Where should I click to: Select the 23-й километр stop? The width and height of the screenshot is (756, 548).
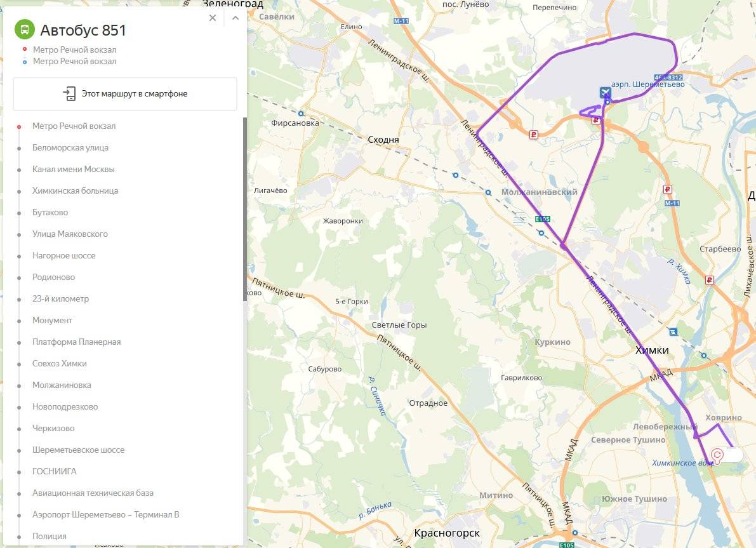tap(60, 299)
